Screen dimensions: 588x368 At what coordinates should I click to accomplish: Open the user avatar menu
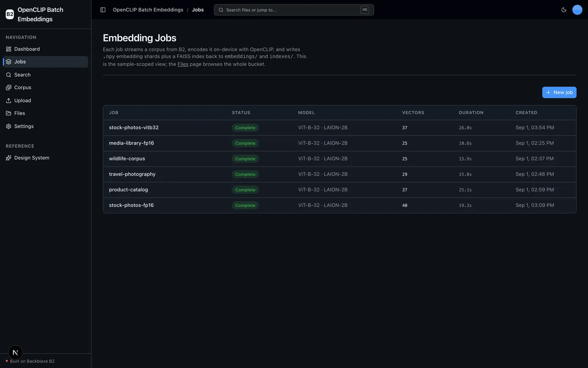577,10
